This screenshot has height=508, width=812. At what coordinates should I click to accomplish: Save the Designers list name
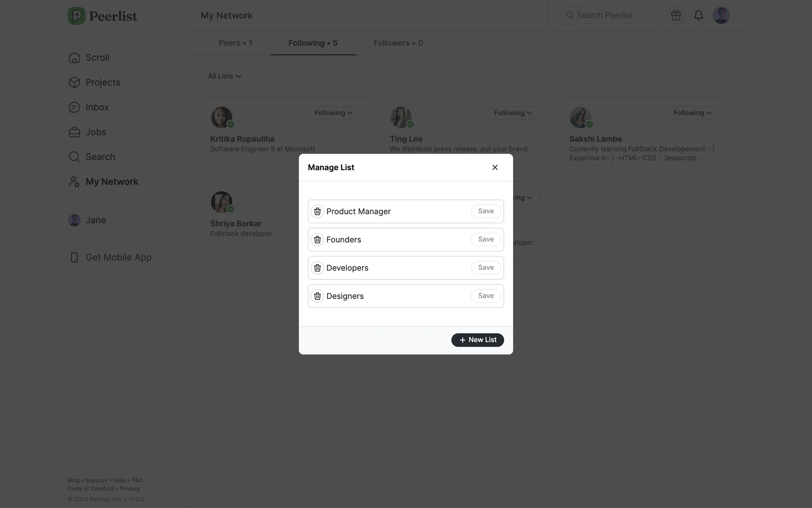486,296
